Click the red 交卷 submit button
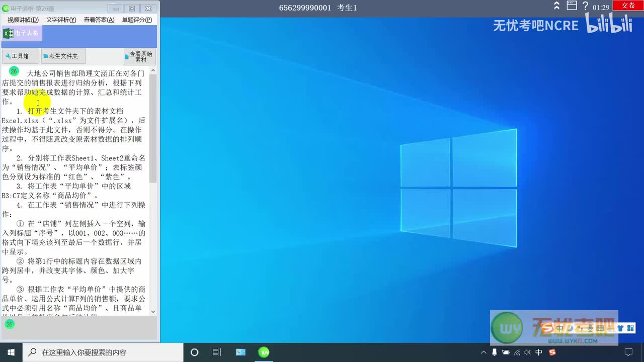This screenshot has height=362, width=644. coord(628,6)
